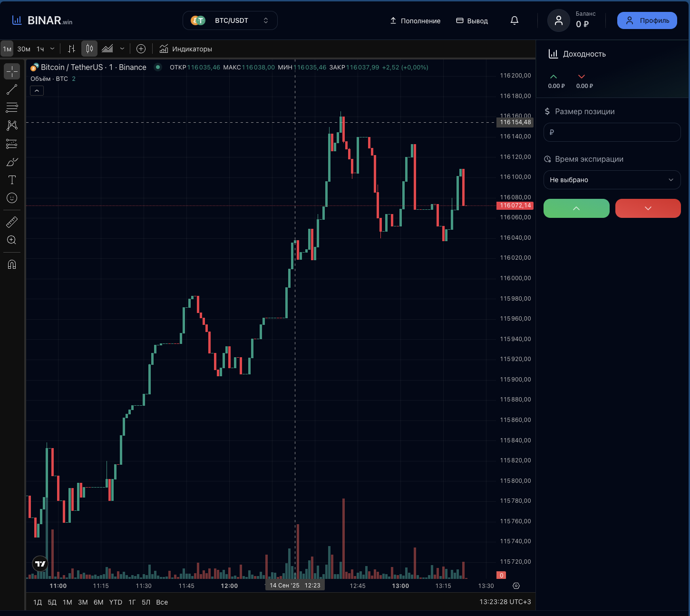The height and width of the screenshot is (616, 690).
Task: Click the 14 Сен '25 12:23 time label
Action: point(295,586)
